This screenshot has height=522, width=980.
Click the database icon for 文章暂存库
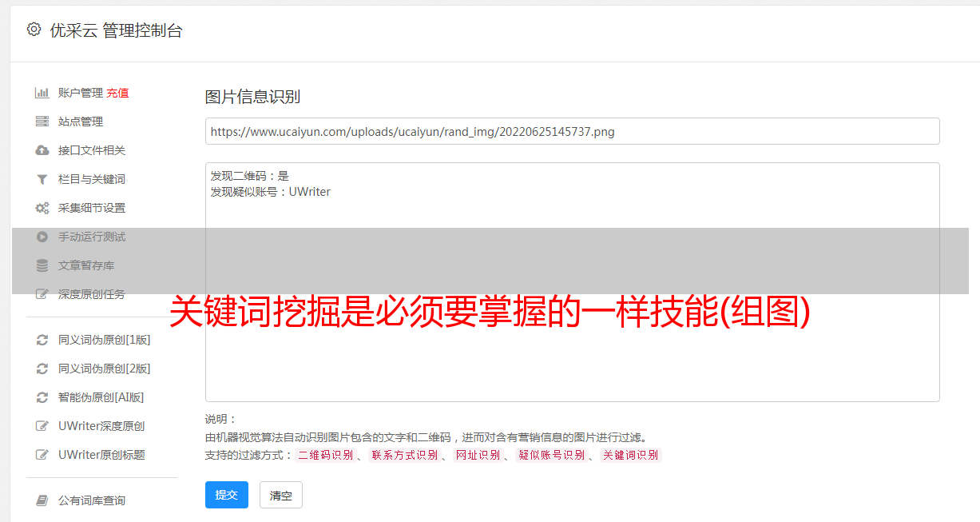click(x=42, y=265)
